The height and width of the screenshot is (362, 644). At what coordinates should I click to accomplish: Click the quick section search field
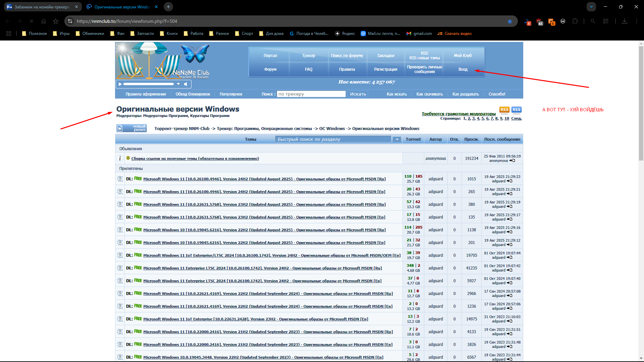(x=333, y=139)
